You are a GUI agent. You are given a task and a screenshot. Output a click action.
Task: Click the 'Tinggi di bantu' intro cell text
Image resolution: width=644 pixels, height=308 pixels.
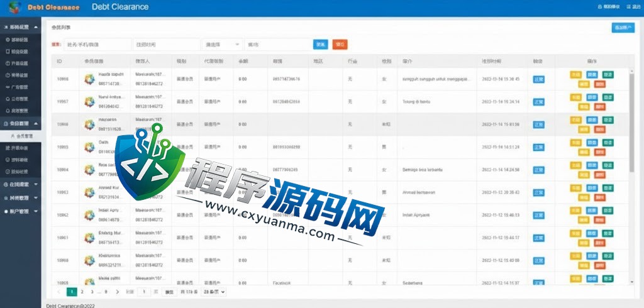pos(416,101)
